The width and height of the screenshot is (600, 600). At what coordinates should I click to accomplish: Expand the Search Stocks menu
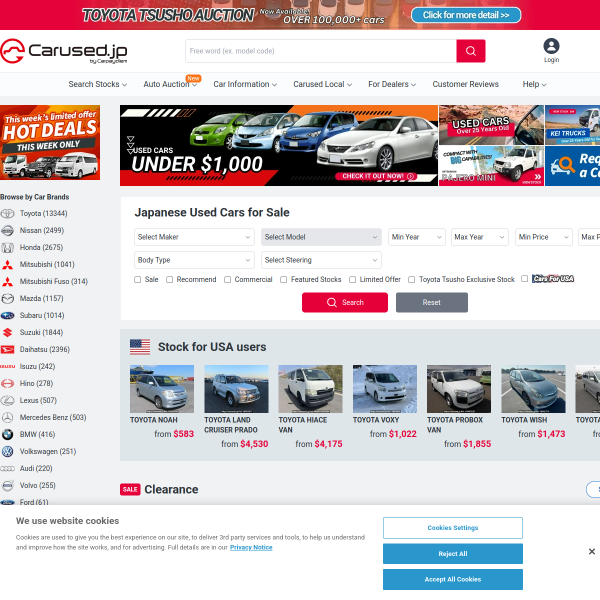(x=98, y=84)
